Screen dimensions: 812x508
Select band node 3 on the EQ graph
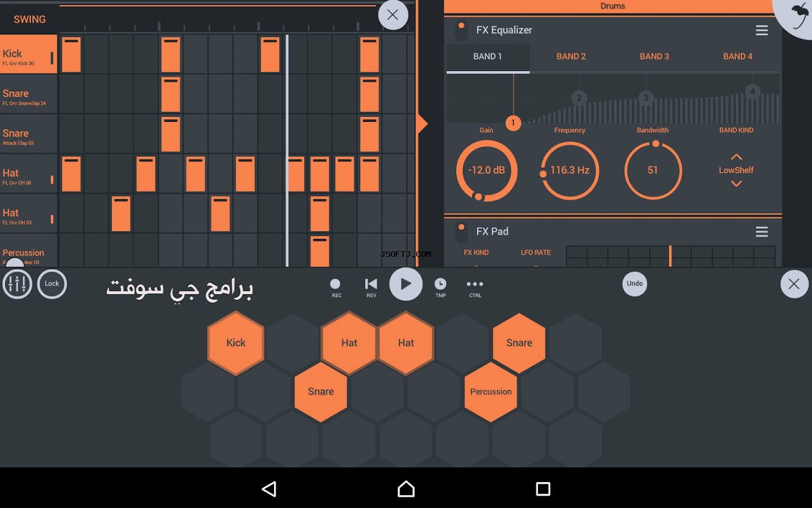646,98
